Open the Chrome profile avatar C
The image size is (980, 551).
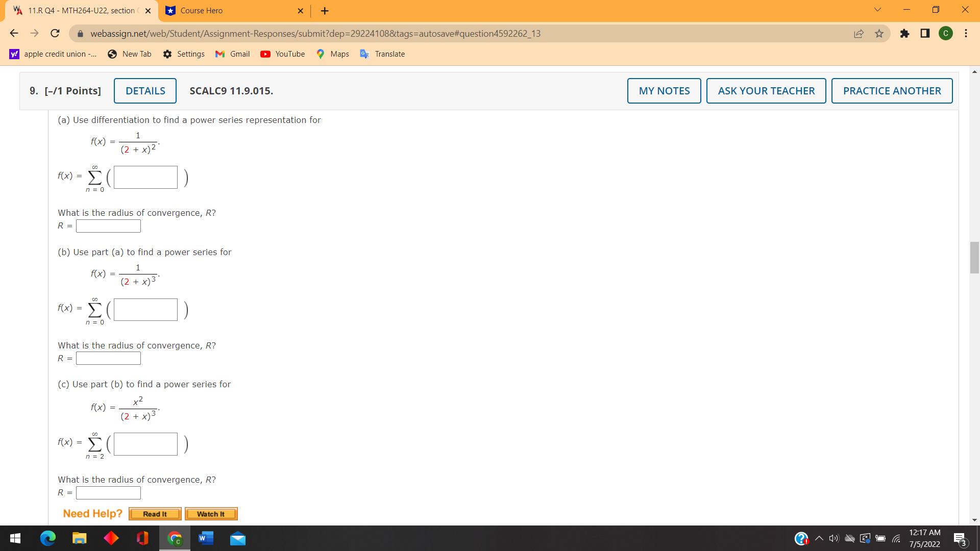coord(946,33)
